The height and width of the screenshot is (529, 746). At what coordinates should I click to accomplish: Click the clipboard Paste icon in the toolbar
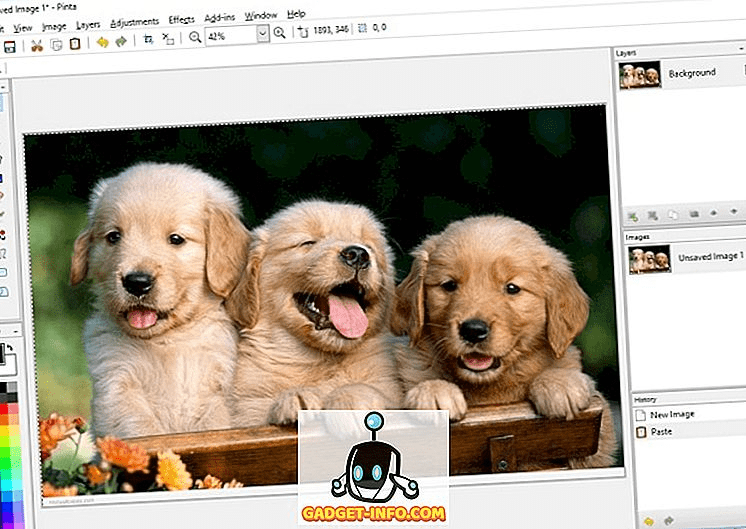(75, 44)
